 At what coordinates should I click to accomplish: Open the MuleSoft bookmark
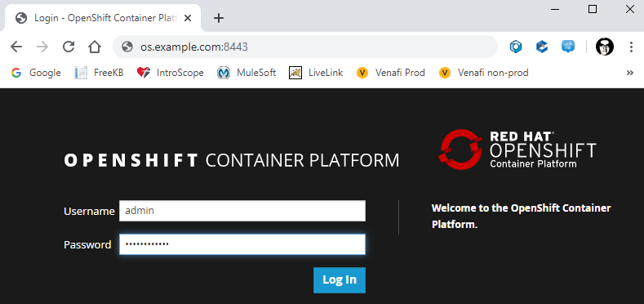(x=246, y=73)
